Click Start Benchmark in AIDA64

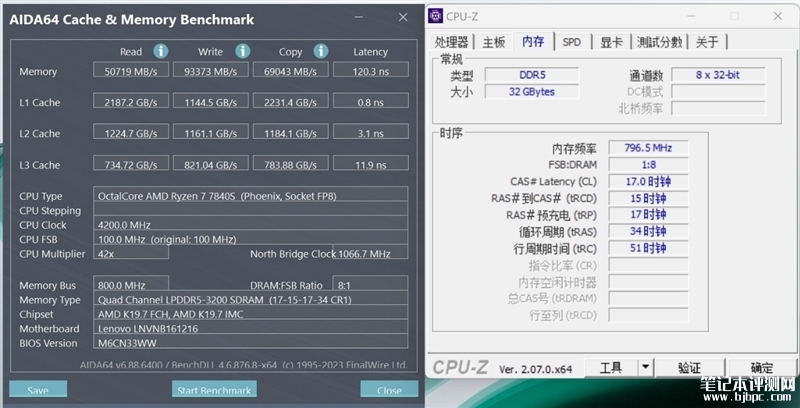(214, 390)
